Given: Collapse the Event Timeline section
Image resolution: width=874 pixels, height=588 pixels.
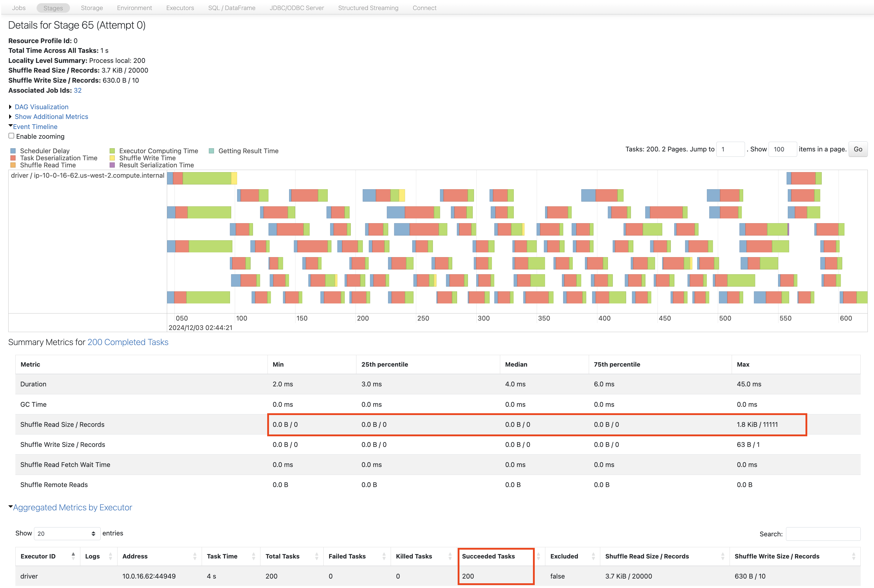Looking at the screenshot, I should (x=35, y=127).
